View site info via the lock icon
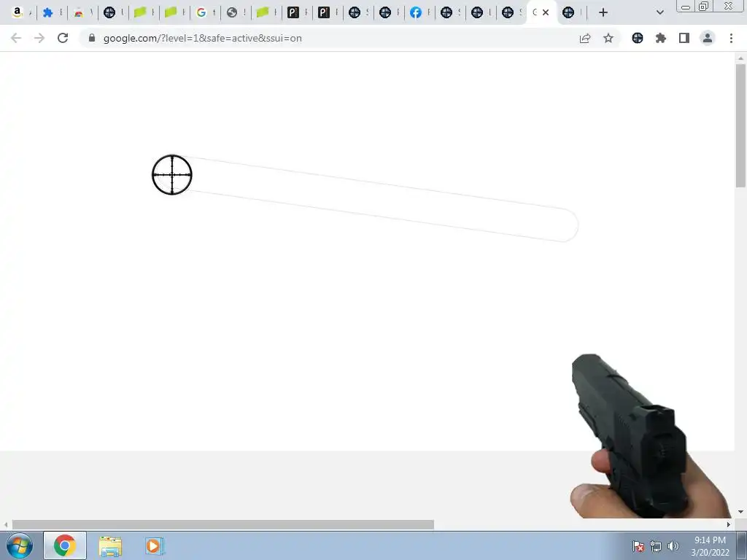Viewport: 747px width, 560px height. pyautogui.click(x=92, y=38)
